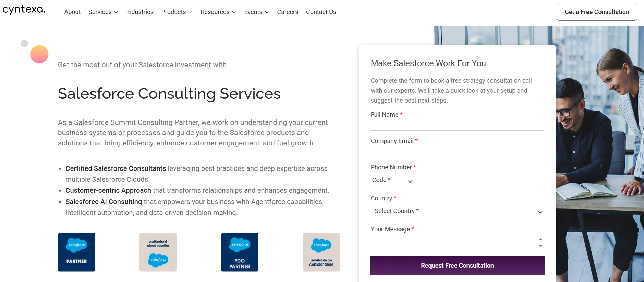Open the Select Country dropdown

457,211
